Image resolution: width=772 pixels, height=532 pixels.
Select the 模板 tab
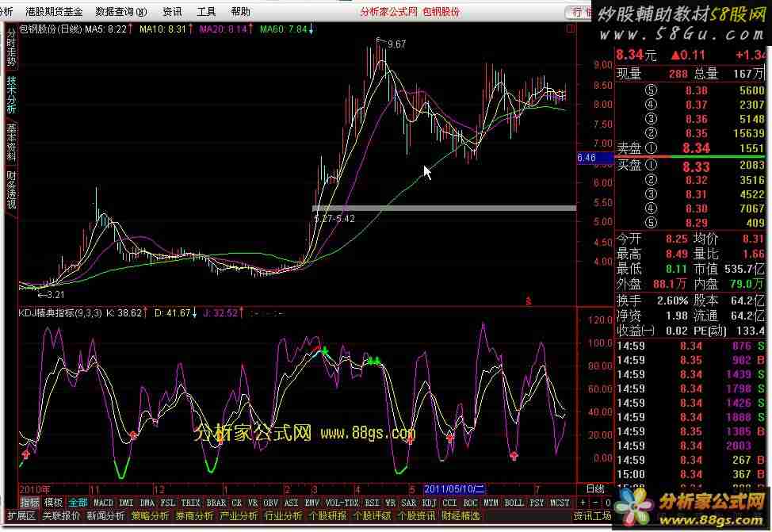[53, 503]
